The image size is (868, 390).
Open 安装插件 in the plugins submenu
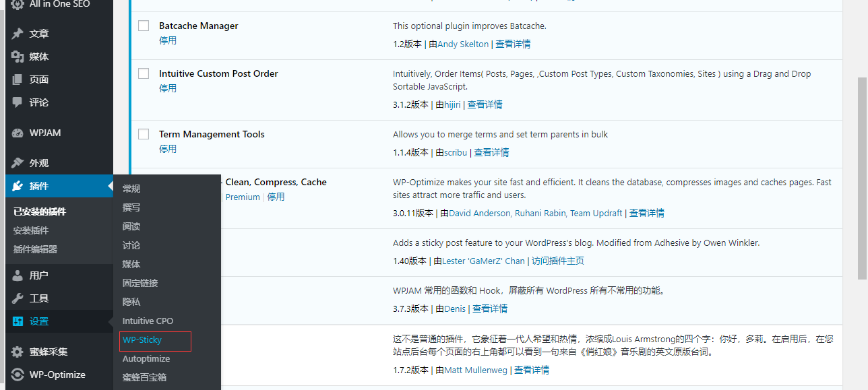pos(31,230)
